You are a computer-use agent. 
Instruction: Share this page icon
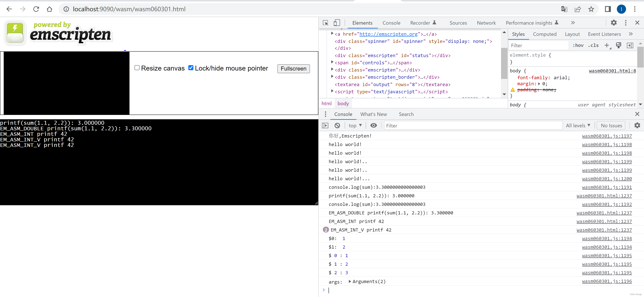[x=578, y=9]
